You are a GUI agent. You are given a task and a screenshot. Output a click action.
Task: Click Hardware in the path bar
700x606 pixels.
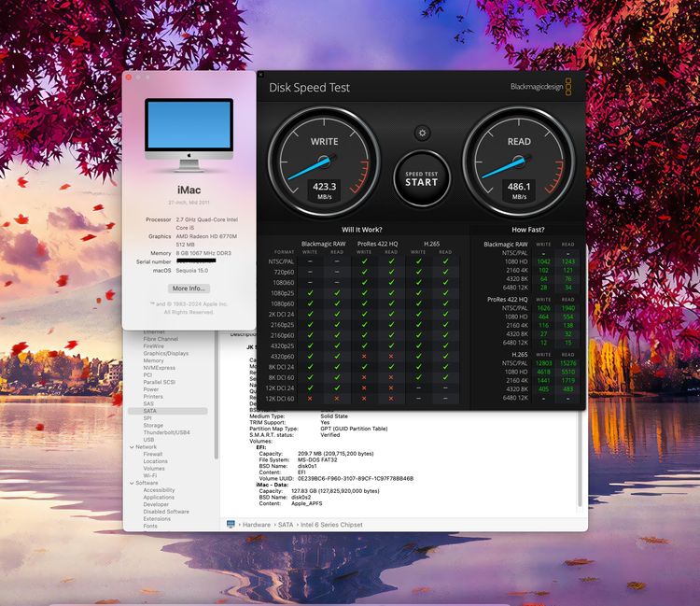257,525
